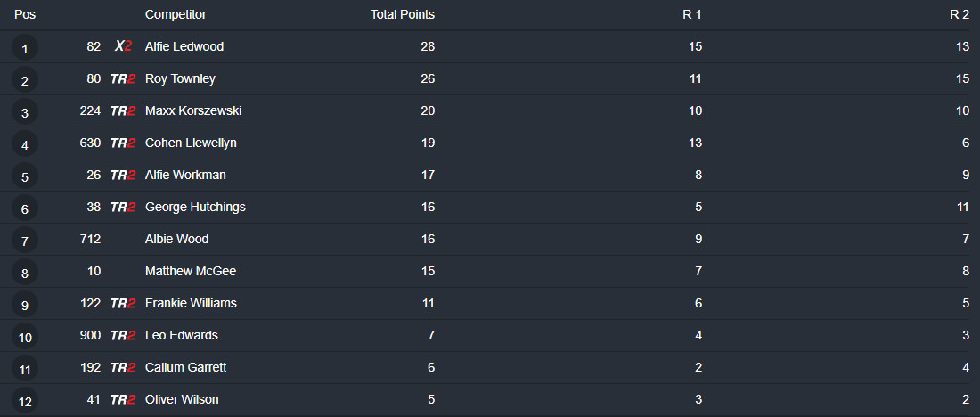The width and height of the screenshot is (980, 417).
Task: Select Oliver Wilson's name
Action: [x=182, y=399]
